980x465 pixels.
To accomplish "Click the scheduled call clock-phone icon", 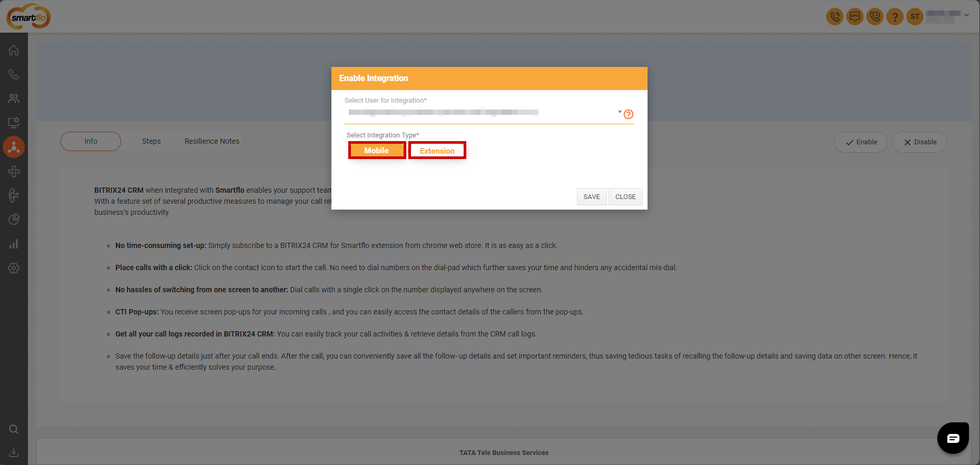I will [875, 17].
